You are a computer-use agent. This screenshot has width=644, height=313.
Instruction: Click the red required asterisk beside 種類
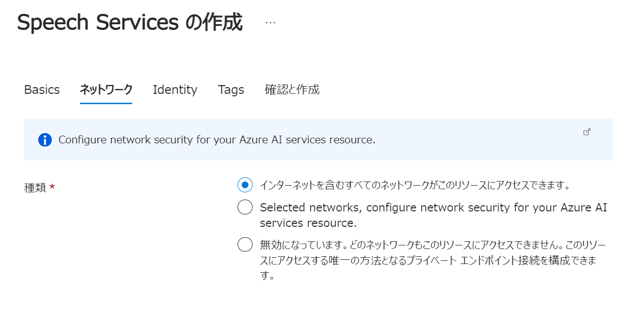click(x=52, y=188)
